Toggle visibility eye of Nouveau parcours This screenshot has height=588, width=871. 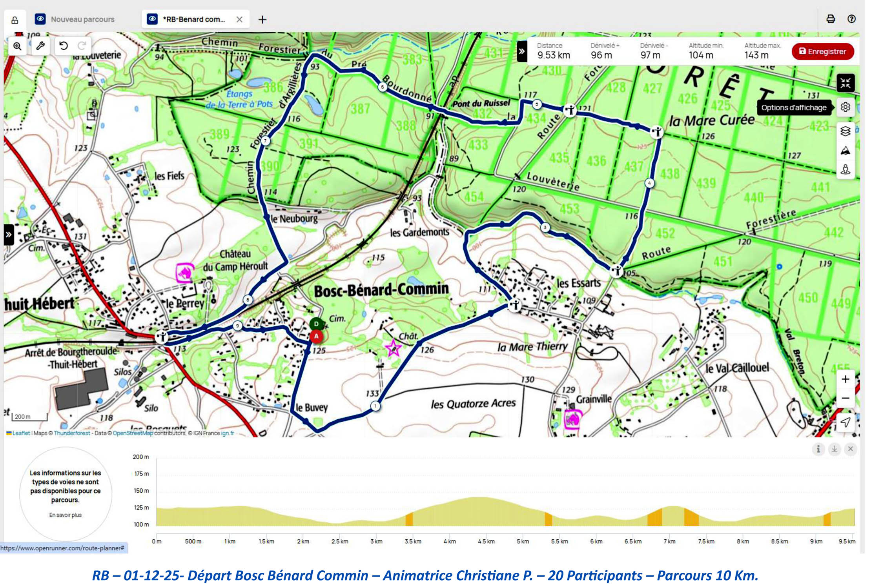click(40, 19)
